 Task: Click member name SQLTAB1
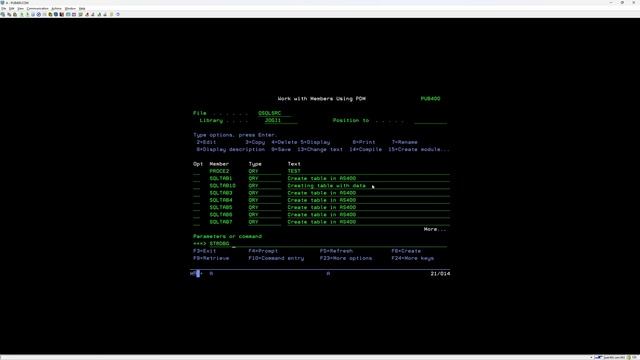pos(221,178)
